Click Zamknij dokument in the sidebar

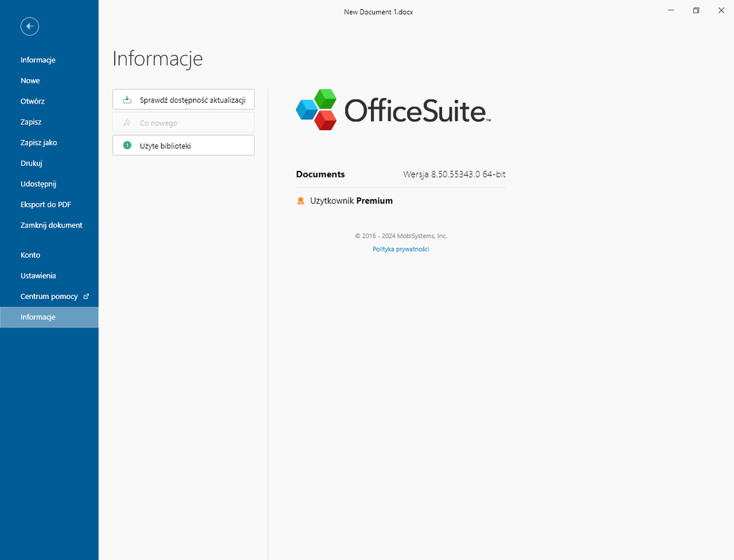(49, 225)
